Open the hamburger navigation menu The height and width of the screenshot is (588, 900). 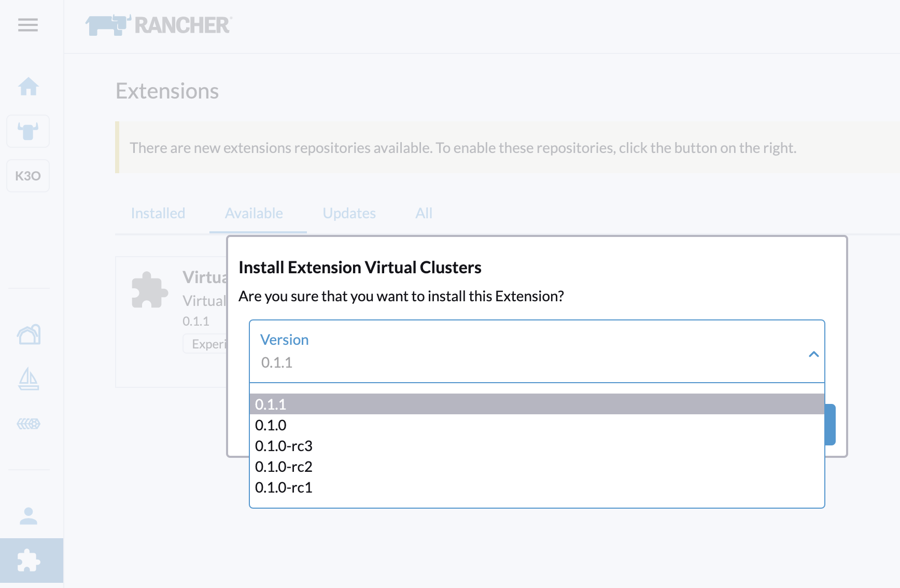coord(28,25)
